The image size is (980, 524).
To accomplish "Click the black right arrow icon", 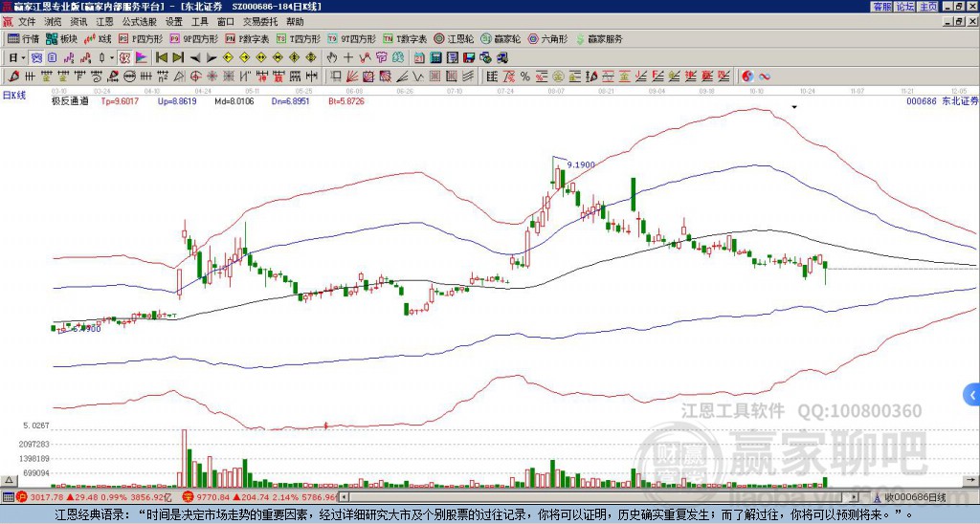I will tap(212, 58).
